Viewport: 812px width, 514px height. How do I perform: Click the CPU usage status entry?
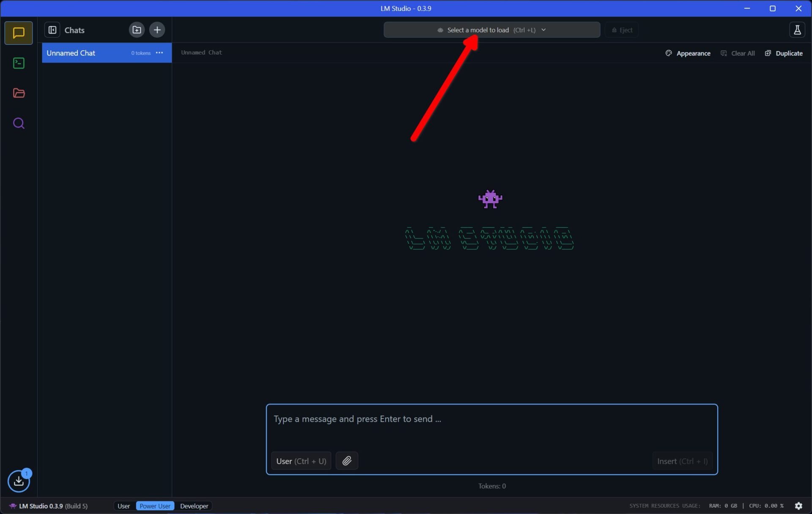click(766, 506)
